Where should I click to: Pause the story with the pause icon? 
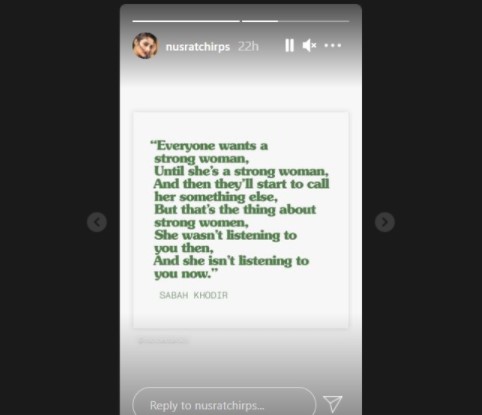point(289,45)
